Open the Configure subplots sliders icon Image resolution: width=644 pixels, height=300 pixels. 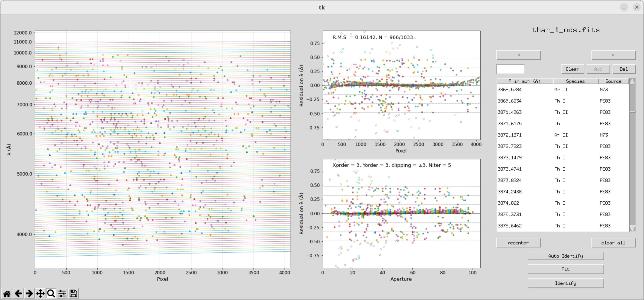tap(62, 293)
